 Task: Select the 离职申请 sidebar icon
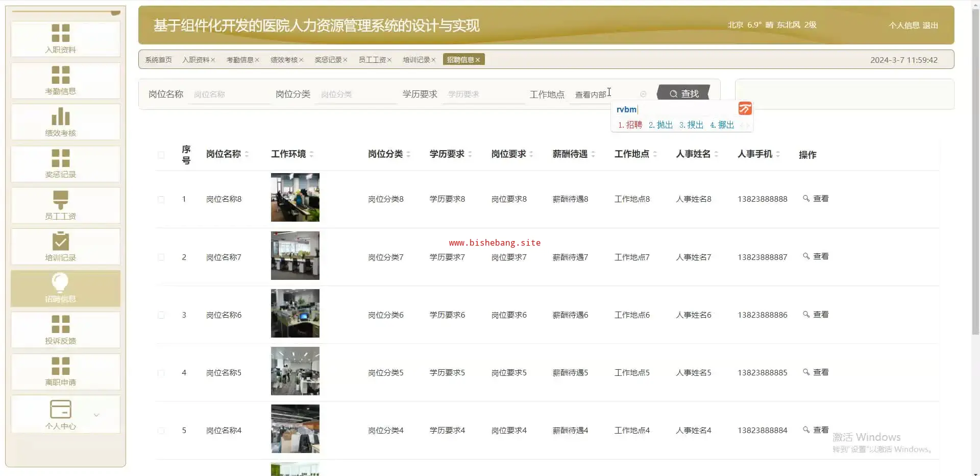click(x=60, y=366)
